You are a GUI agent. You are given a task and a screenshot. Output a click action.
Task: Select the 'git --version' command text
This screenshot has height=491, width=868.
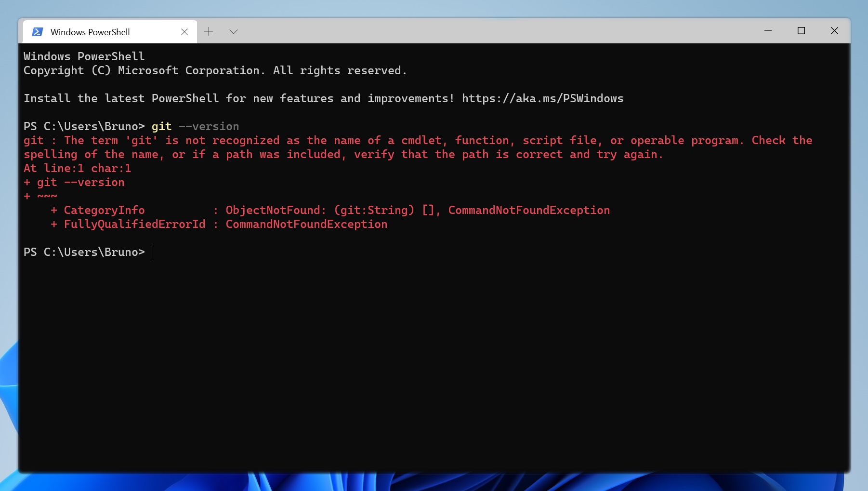pyautogui.click(x=195, y=126)
